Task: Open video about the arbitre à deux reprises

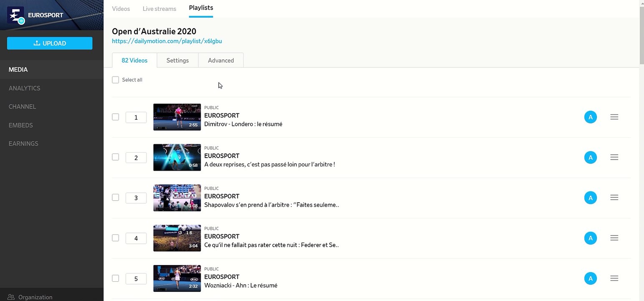Action: (269, 164)
